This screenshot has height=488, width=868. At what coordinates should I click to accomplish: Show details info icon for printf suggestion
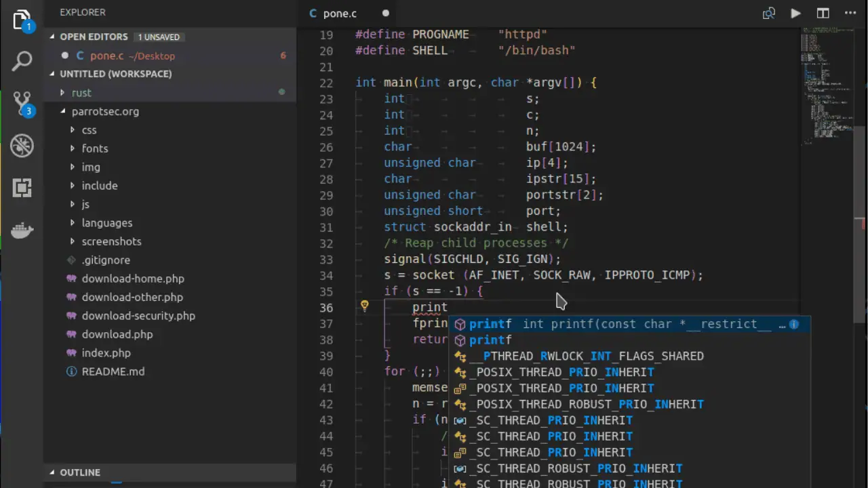coord(793,324)
